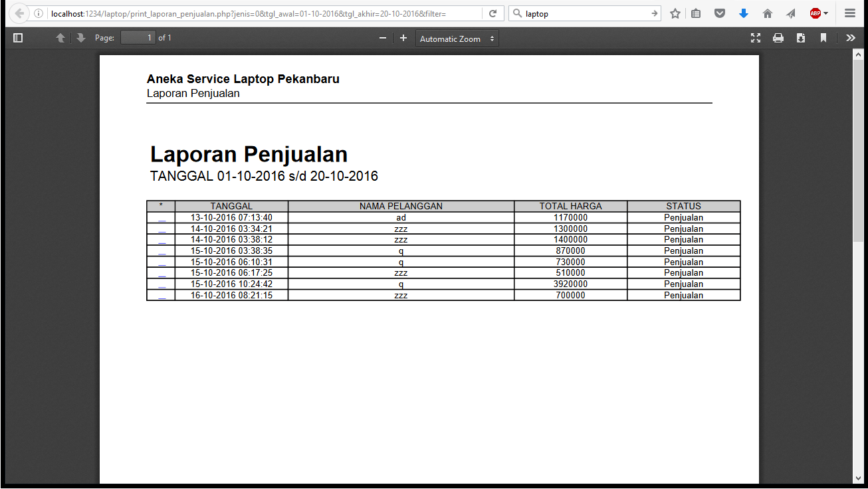Print the Laporan Penjualan PDF
This screenshot has height=489, width=868.
778,38
